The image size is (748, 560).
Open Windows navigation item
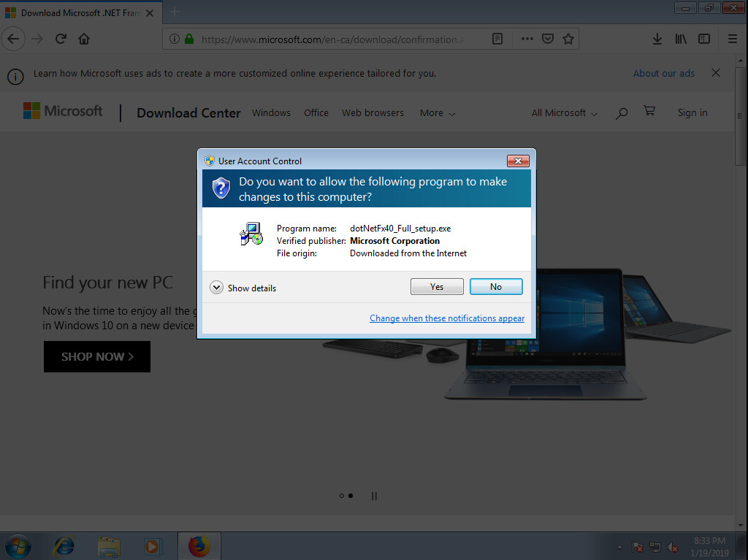[x=271, y=113]
